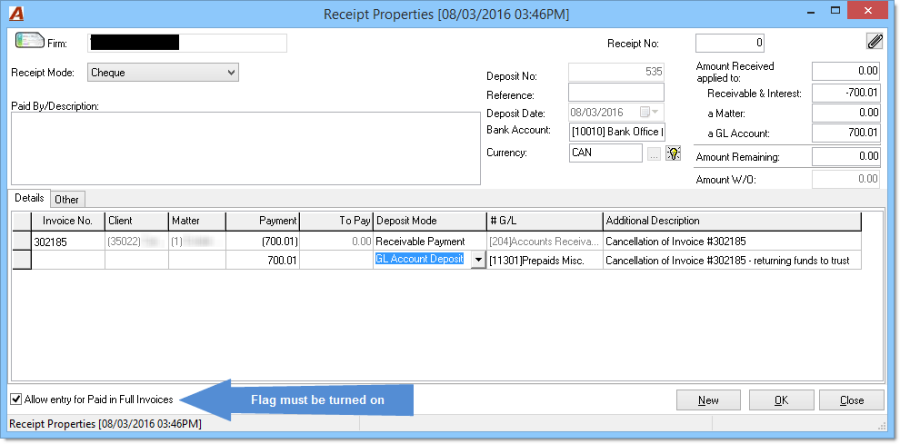Click the Payment column header
Viewport: 900px width, 444px height.
263,221
